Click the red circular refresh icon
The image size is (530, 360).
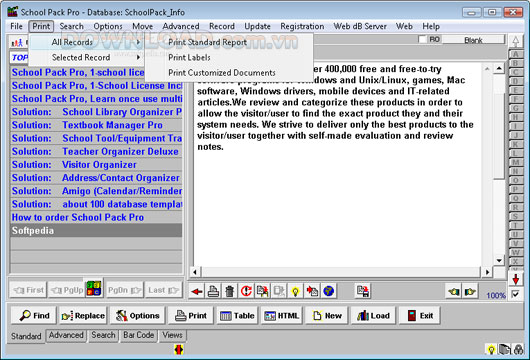point(246,291)
